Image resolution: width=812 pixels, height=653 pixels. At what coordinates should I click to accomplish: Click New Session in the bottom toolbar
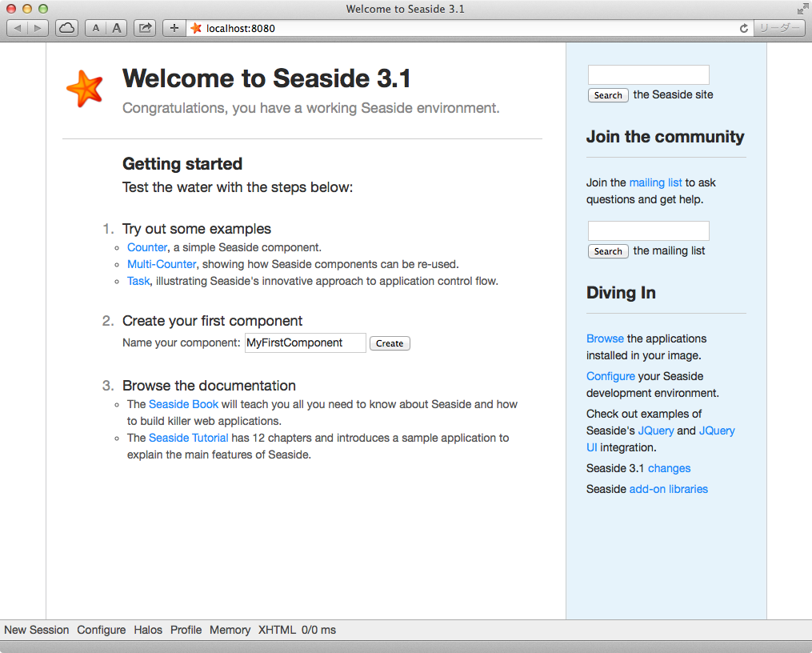pos(37,631)
